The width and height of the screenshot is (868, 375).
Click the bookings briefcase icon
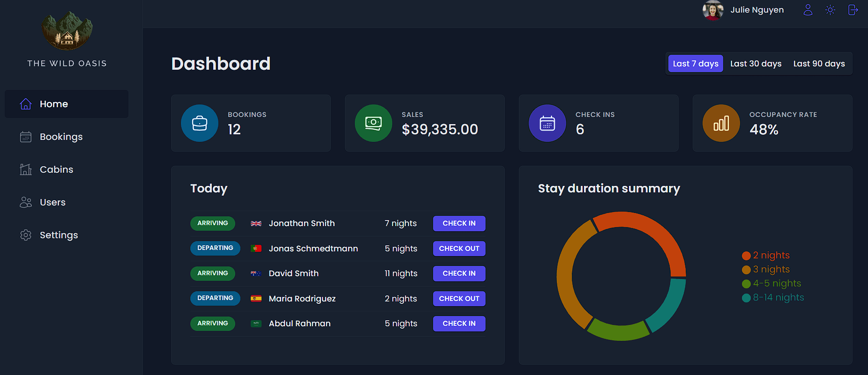200,123
